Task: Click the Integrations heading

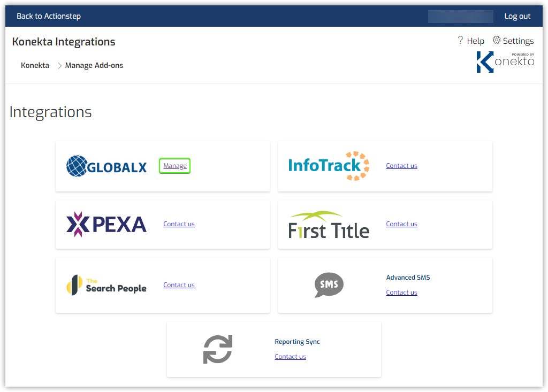Action: 51,112
